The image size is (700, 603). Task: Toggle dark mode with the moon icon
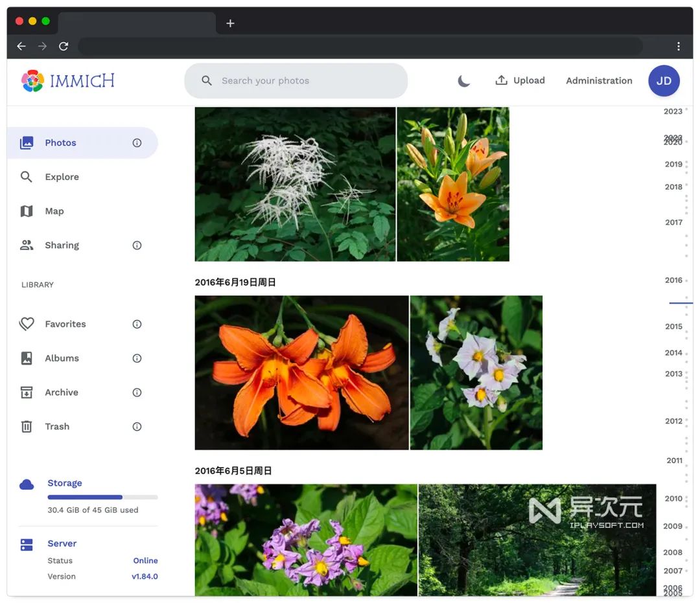click(x=464, y=81)
